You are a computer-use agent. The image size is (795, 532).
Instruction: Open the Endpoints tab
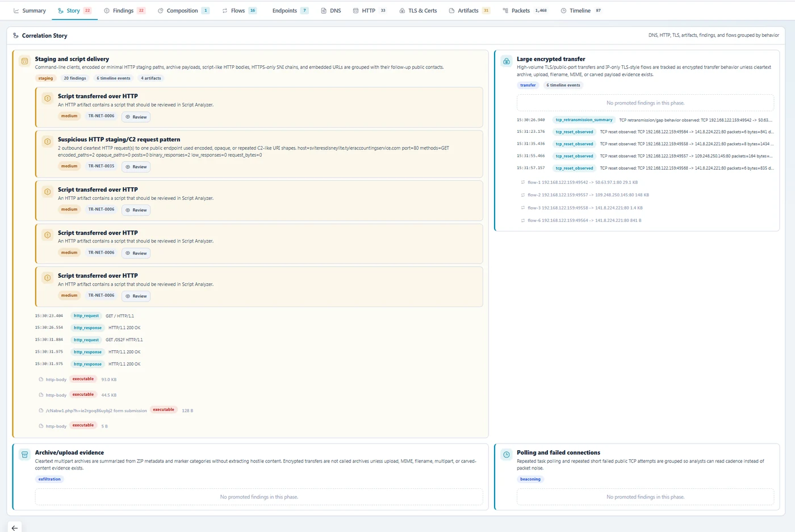pyautogui.click(x=290, y=11)
